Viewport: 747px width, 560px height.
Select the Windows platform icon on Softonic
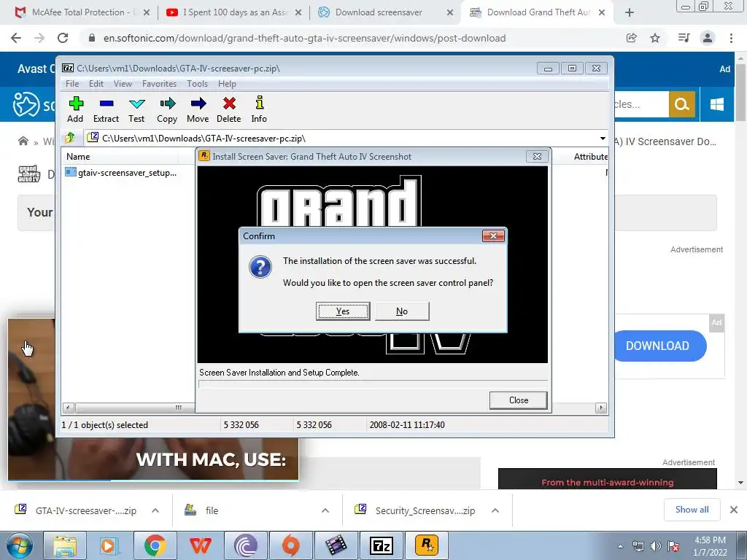click(716, 104)
